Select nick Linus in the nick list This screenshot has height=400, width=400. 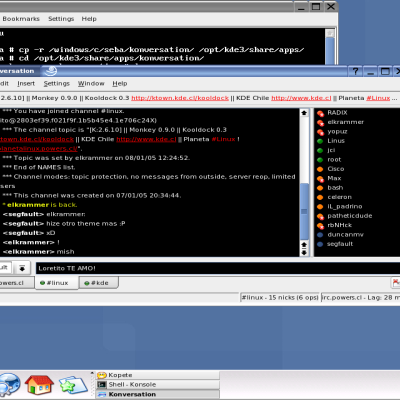click(x=336, y=141)
